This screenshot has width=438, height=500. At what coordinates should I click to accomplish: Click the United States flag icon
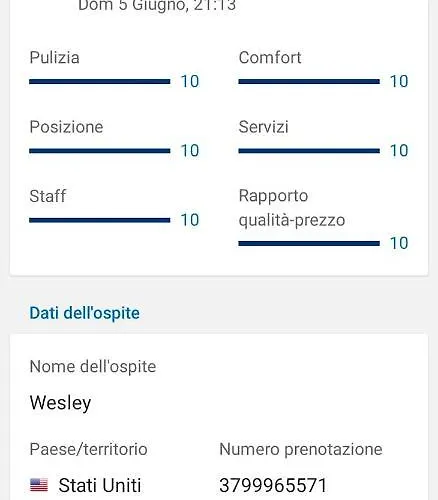tap(39, 485)
